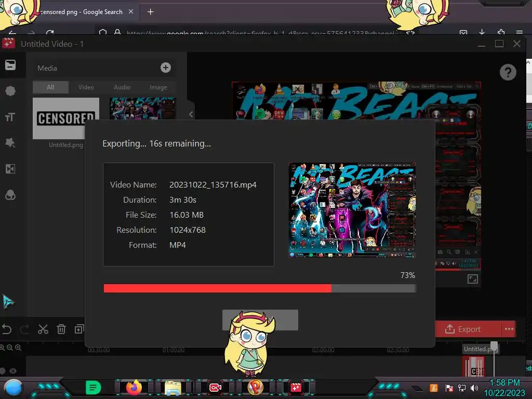Select the Mr Beast video media thumbnail
The width and height of the screenshot is (532, 399).
point(143,108)
